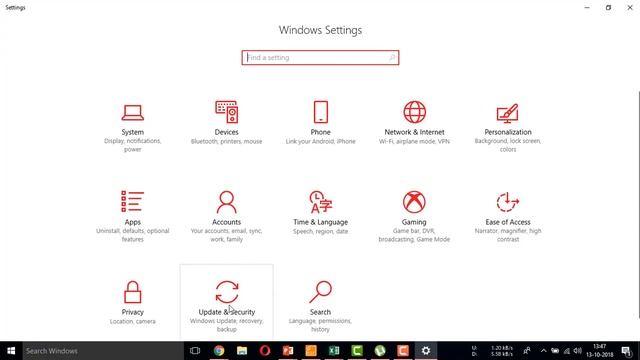Image resolution: width=640 pixels, height=360 pixels.
Task: Click the vertical scrollbar of Settings window
Action: [x=638, y=204]
